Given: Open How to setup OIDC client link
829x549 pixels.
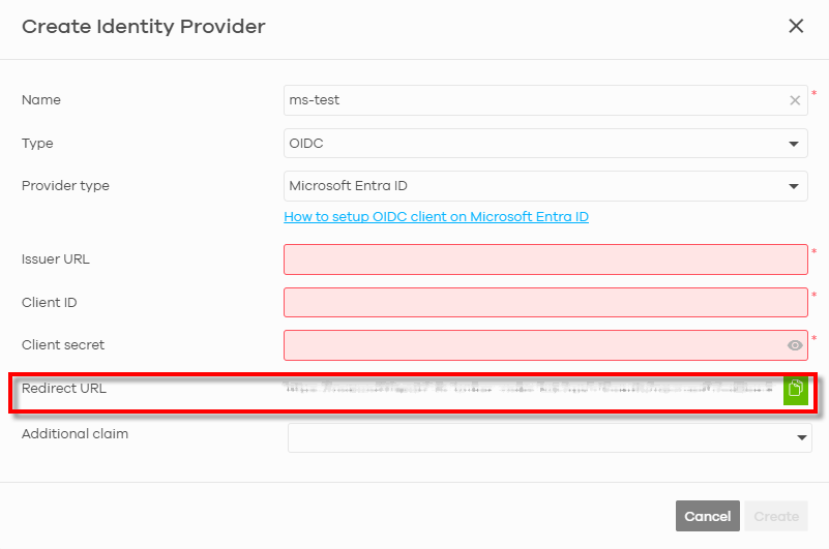Looking at the screenshot, I should [x=436, y=217].
